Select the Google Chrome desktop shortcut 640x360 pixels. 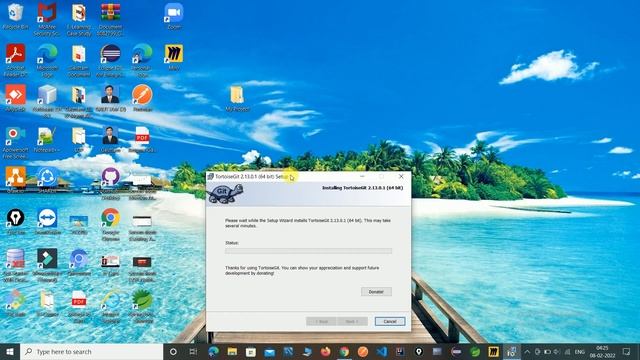(111, 224)
